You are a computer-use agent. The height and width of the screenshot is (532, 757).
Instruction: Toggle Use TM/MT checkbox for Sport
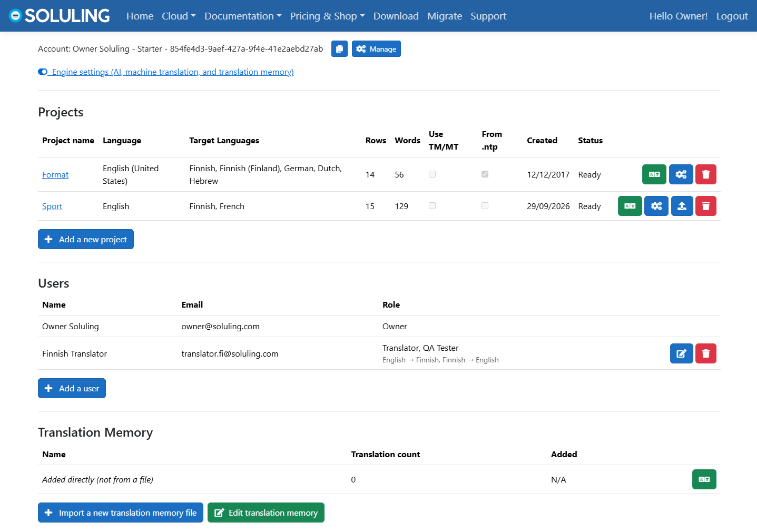[432, 206]
